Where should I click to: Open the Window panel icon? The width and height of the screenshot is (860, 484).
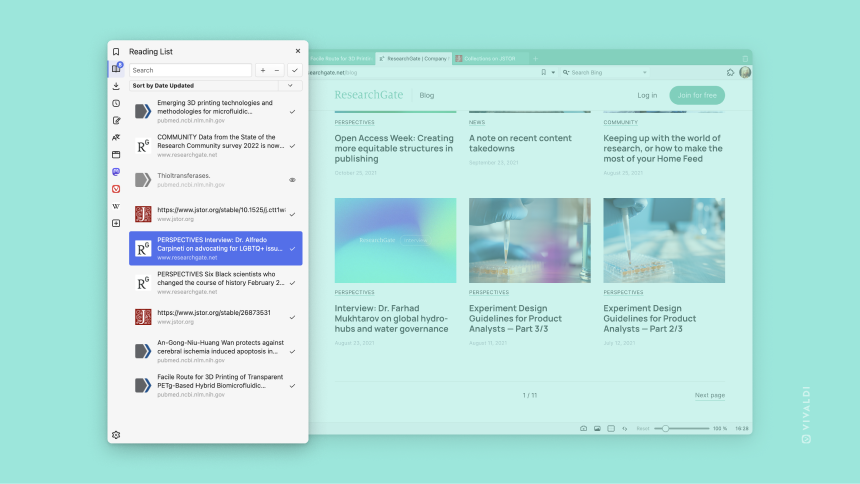pyautogui.click(x=116, y=155)
